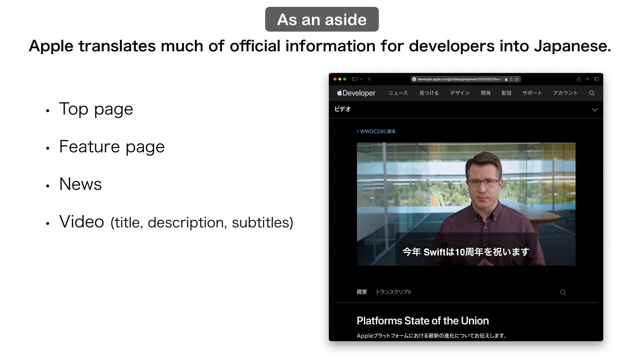Focus the developer.apple.com address field
The width and height of the screenshot is (644, 362).
(x=466, y=79)
